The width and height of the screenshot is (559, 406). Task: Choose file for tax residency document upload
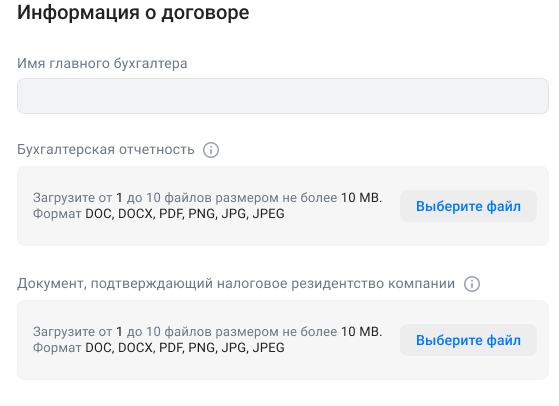click(468, 340)
